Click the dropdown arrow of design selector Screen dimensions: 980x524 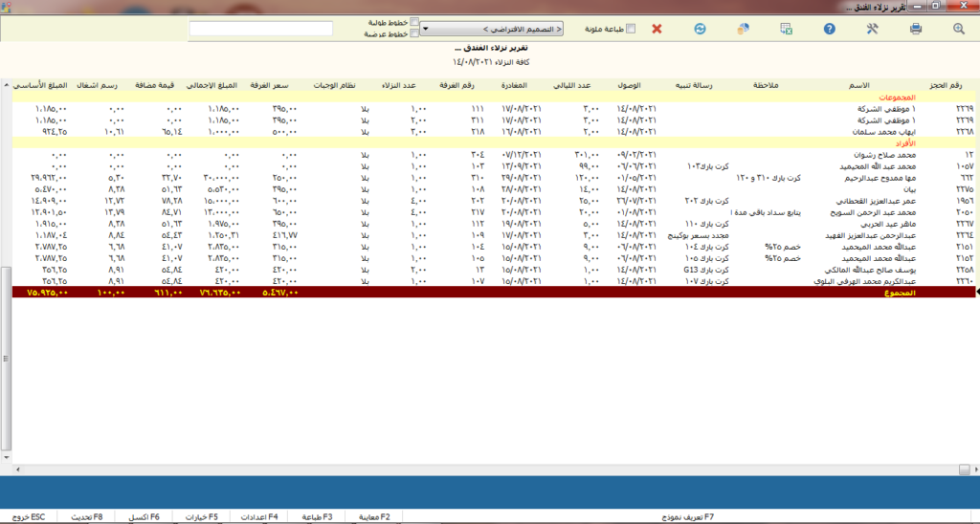click(425, 29)
